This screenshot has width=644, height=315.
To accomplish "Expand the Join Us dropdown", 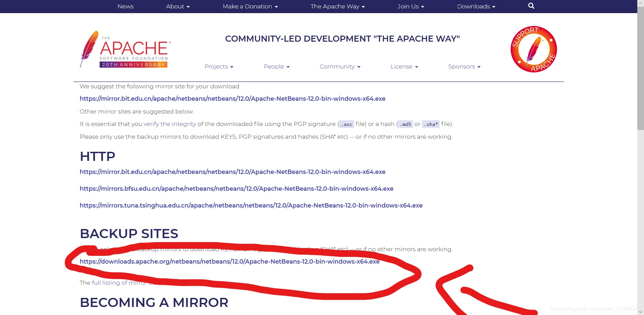I will [411, 6].
